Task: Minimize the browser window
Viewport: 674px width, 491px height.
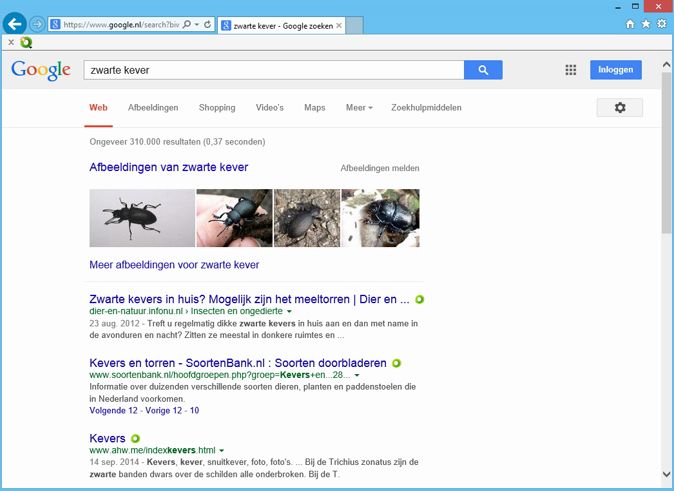Action: [618, 7]
